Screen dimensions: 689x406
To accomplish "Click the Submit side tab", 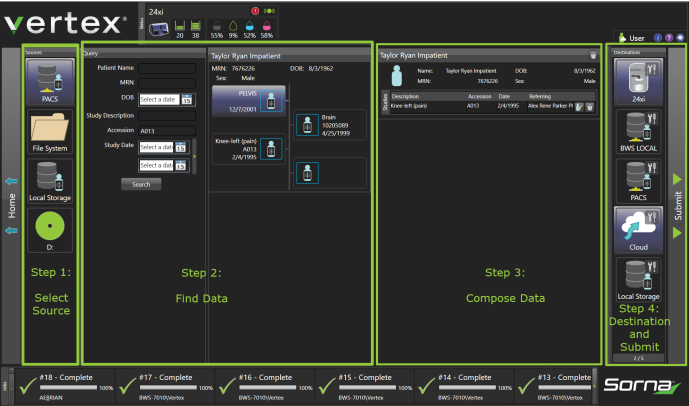I will [x=676, y=205].
